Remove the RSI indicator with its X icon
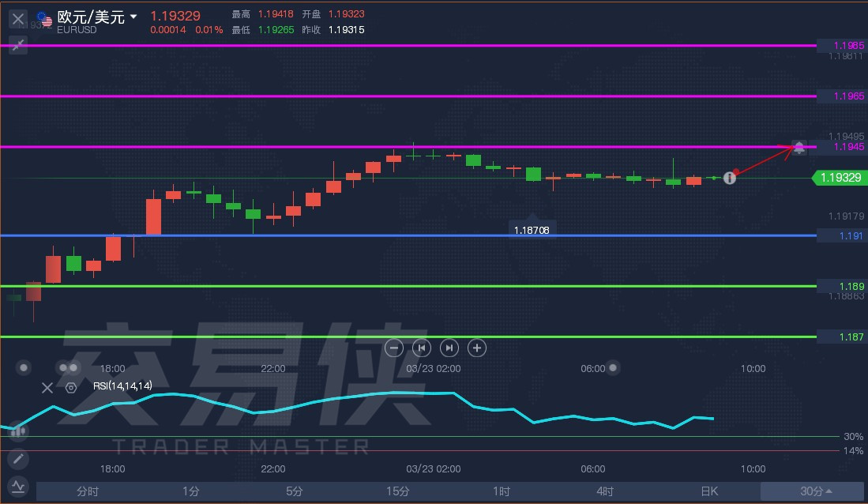The image size is (868, 504). (47, 388)
